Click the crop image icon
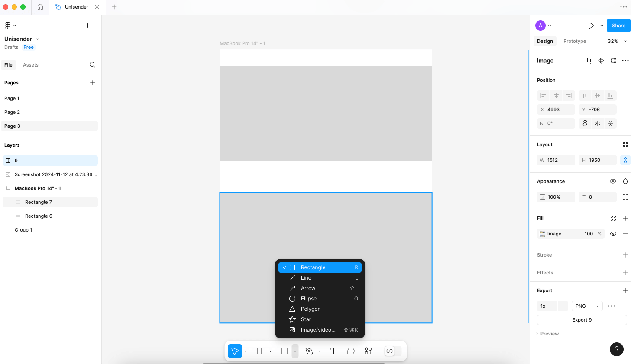This screenshot has height=364, width=631. coord(589,61)
